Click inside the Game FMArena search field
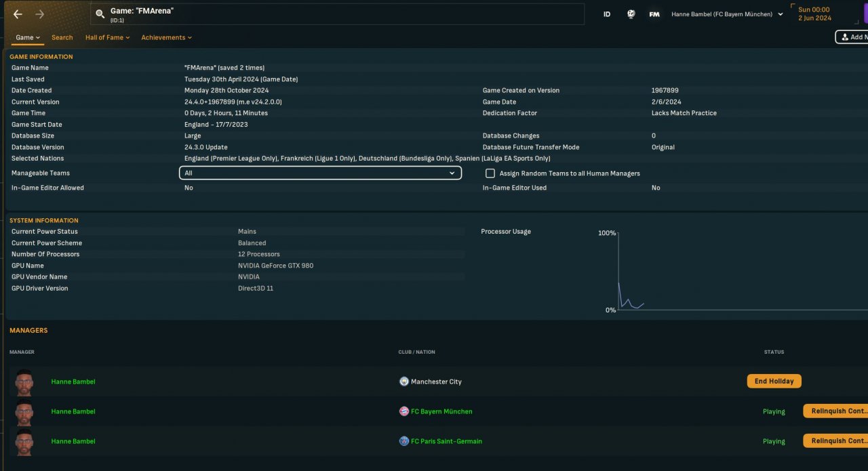Screen dimensions: 868x471 [x=337, y=14]
